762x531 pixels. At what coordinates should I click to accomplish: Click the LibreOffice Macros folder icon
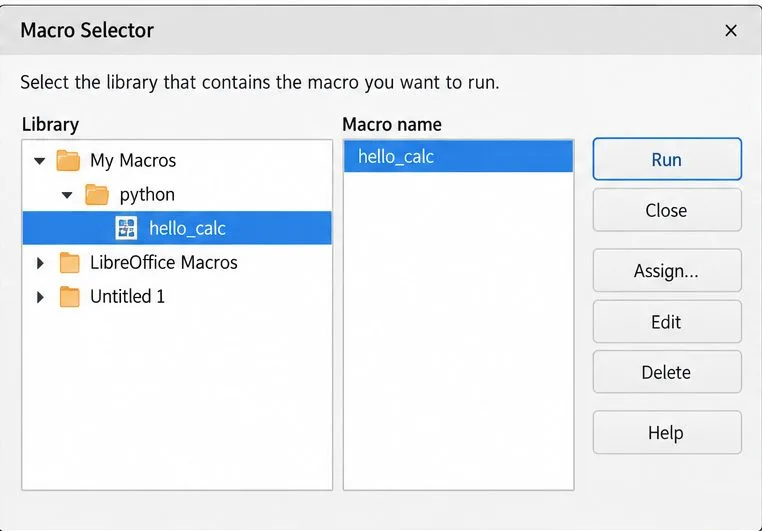(x=69, y=263)
